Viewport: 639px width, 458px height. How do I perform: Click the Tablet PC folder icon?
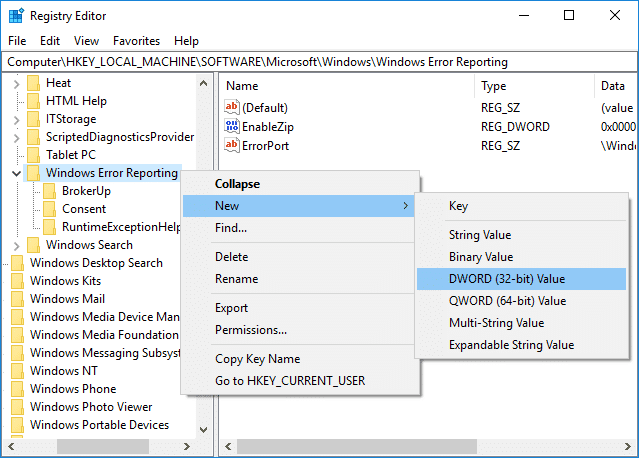click(33, 155)
